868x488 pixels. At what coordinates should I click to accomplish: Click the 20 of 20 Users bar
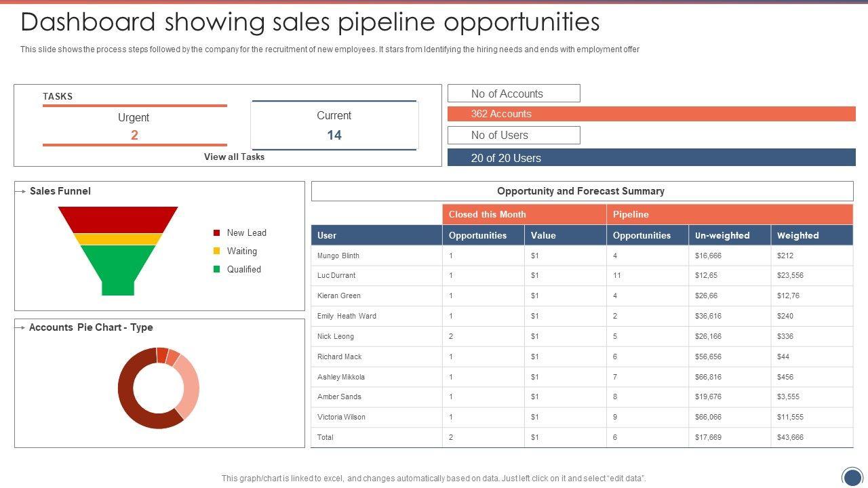point(651,158)
